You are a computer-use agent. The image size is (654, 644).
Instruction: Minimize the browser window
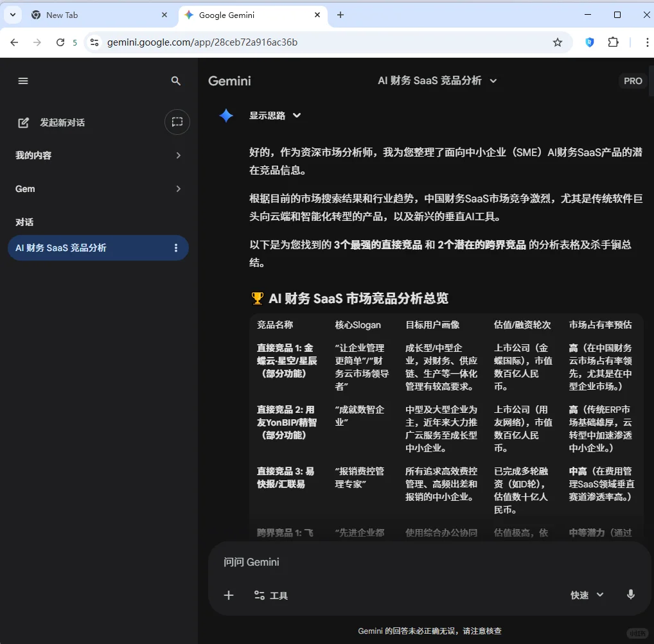[x=588, y=15]
